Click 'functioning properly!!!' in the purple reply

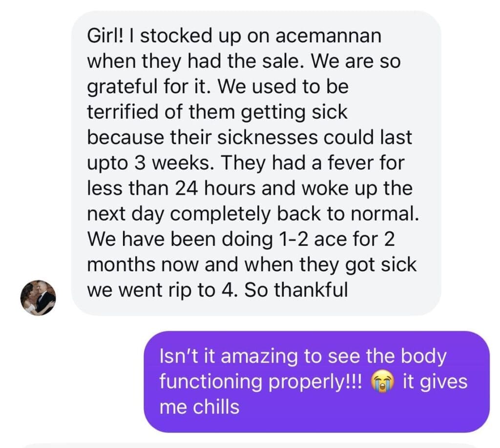[261, 382]
